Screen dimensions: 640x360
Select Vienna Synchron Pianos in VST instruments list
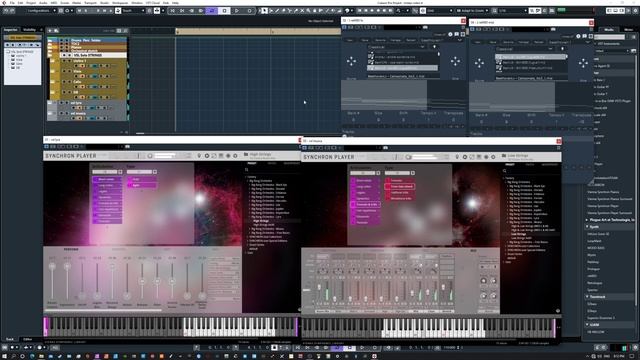pyautogui.click(x=603, y=192)
